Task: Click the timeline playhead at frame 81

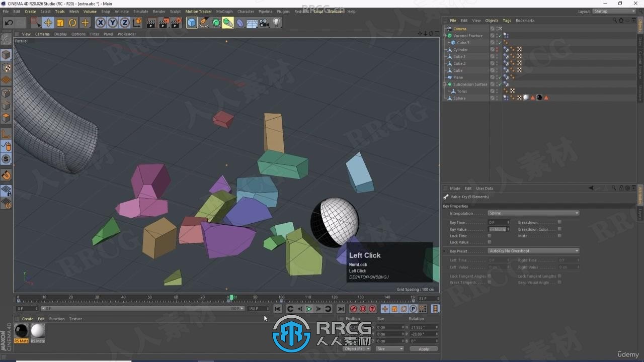Action: click(x=231, y=298)
